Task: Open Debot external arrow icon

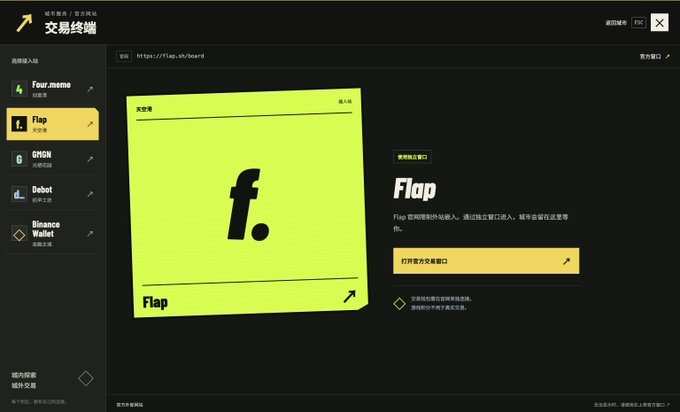Action: (x=90, y=194)
